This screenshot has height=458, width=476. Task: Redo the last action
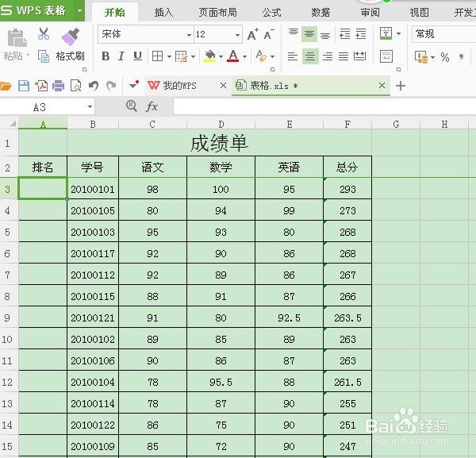click(x=111, y=86)
